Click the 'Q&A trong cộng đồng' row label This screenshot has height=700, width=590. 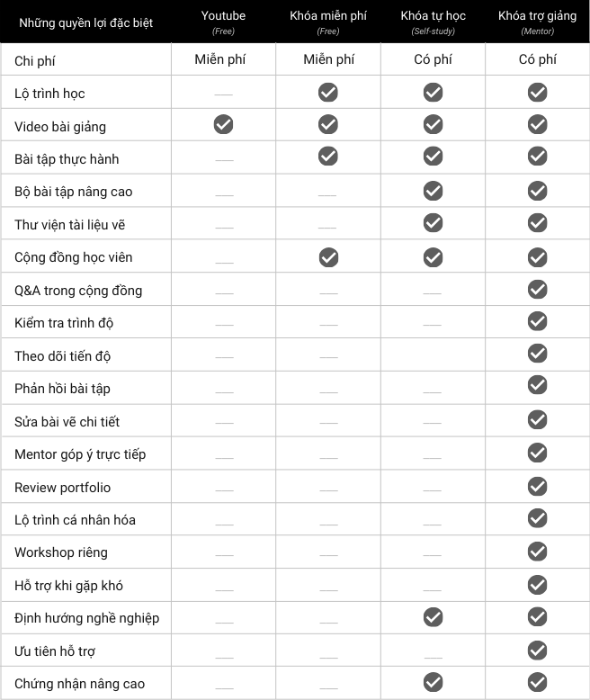pos(78,290)
